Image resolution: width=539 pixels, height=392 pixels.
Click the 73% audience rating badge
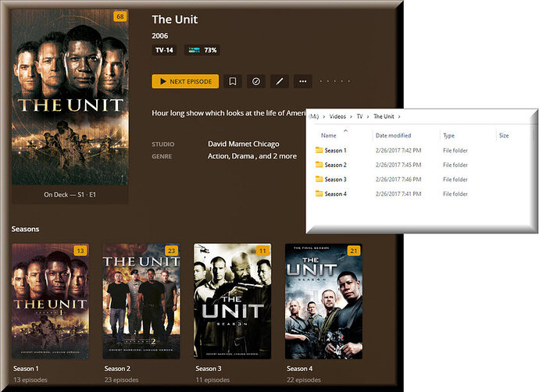pyautogui.click(x=202, y=50)
